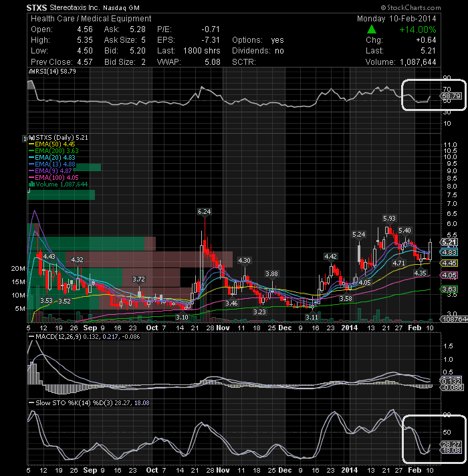Click the High value 5.35
The height and width of the screenshot is (476, 468).
click(85, 39)
